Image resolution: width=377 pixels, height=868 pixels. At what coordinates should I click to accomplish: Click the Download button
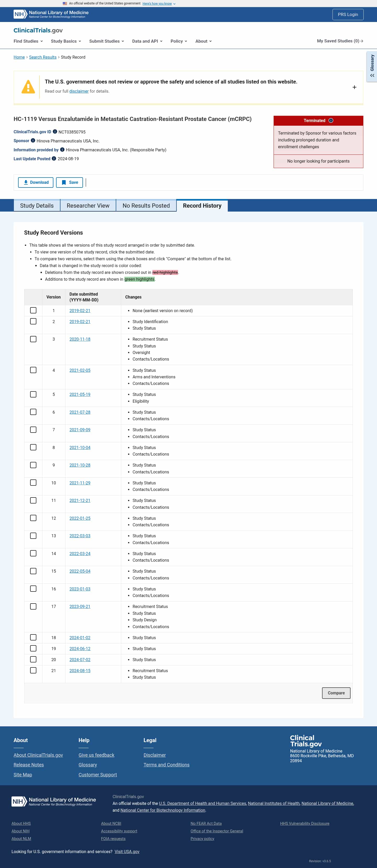[x=36, y=182]
